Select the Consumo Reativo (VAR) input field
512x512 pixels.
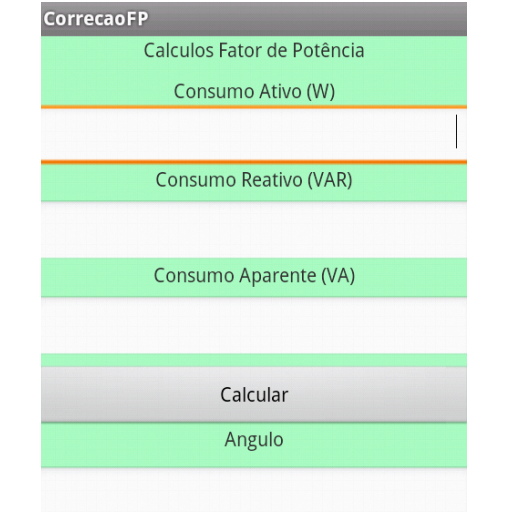pyautogui.click(x=254, y=229)
